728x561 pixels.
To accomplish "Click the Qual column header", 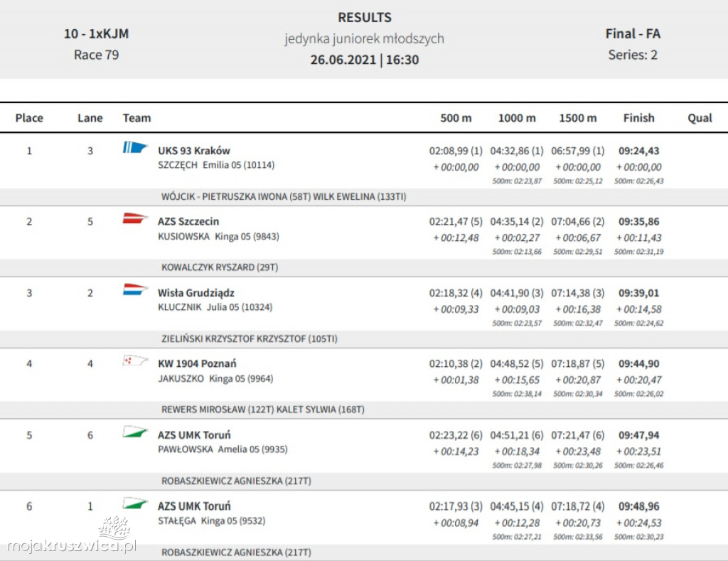I will [x=700, y=118].
